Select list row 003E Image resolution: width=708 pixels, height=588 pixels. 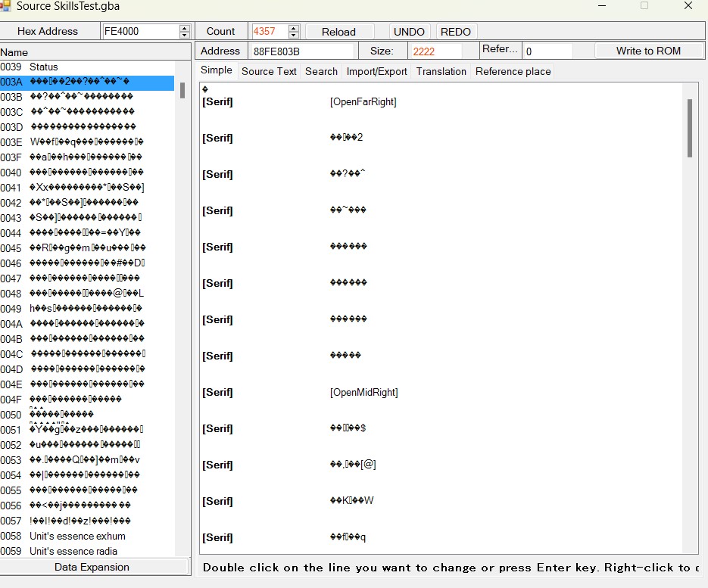87,142
